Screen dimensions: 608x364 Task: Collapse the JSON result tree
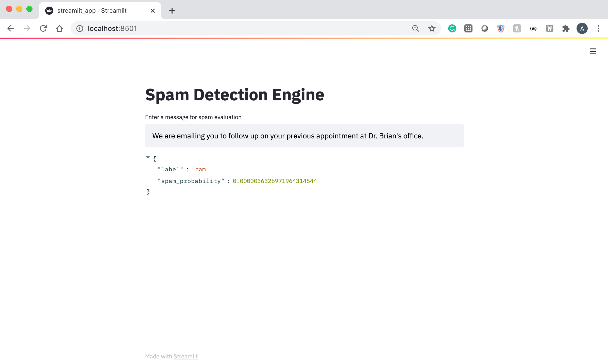148,157
